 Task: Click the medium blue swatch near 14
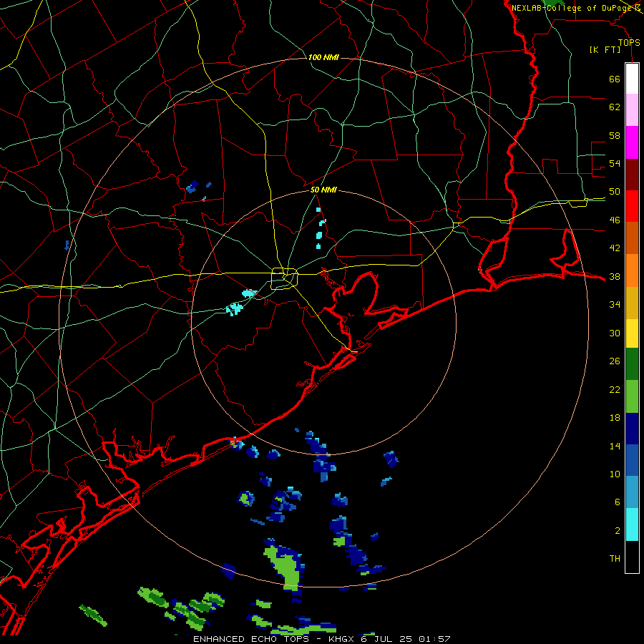click(632, 460)
